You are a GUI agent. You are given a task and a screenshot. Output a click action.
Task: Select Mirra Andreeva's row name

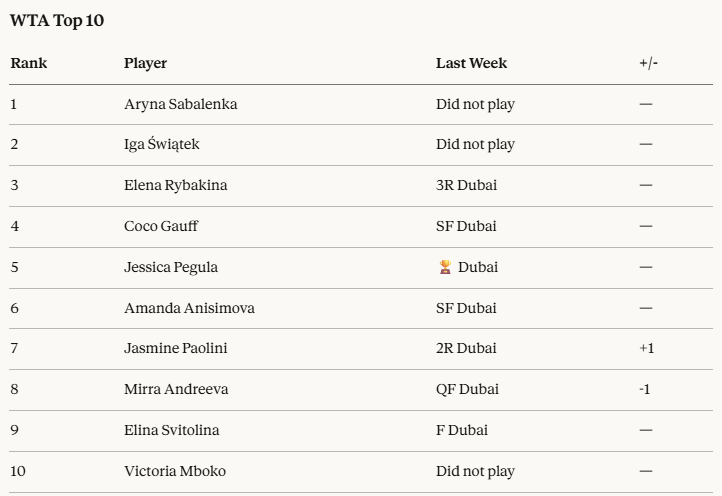pos(176,389)
